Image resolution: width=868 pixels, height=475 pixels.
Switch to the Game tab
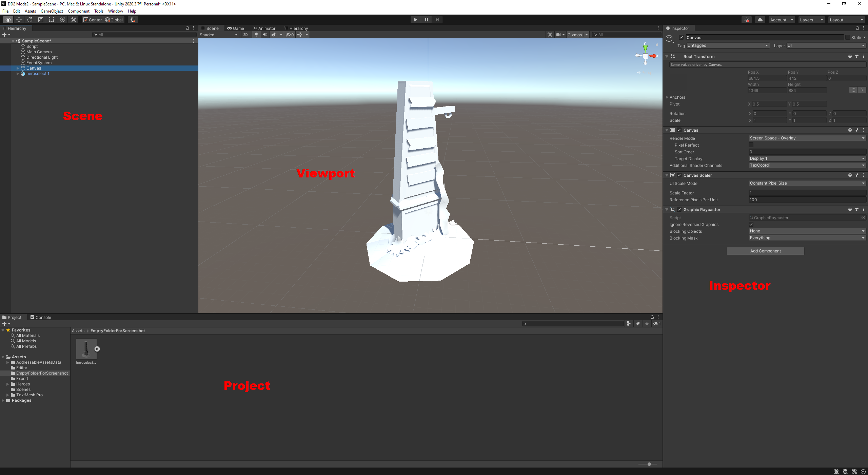tap(236, 28)
